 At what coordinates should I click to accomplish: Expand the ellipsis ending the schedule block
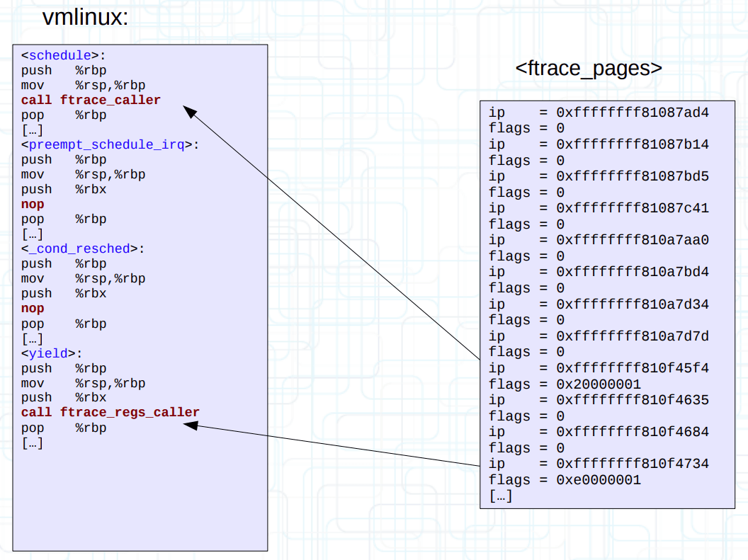pyautogui.click(x=33, y=130)
